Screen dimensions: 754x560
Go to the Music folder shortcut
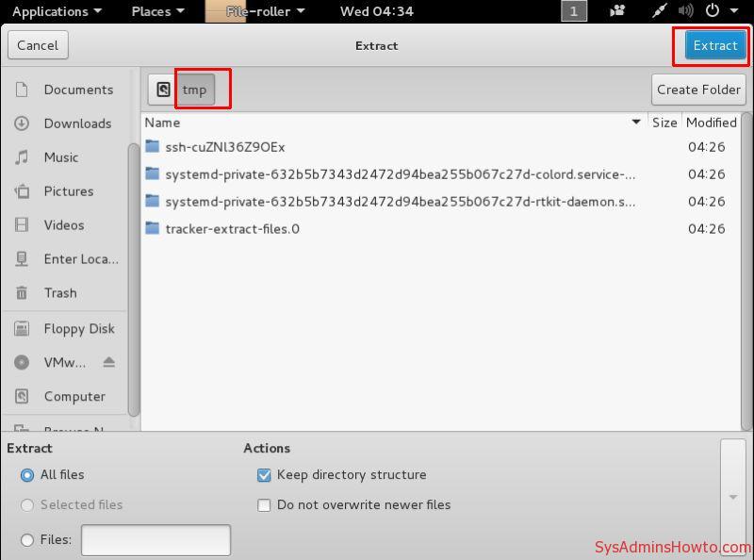point(65,157)
